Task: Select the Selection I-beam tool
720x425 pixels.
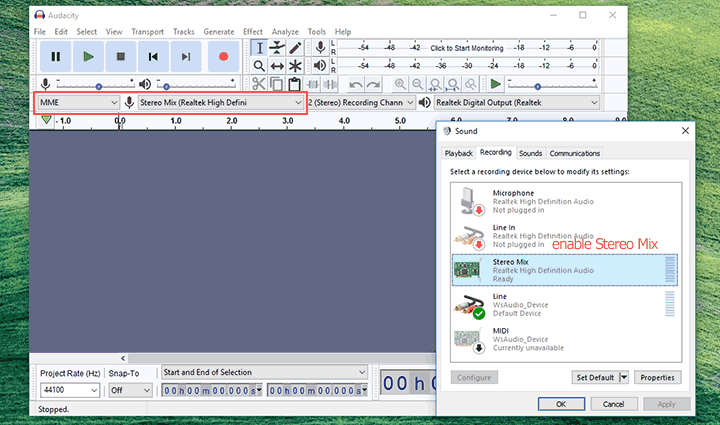Action: (258, 47)
